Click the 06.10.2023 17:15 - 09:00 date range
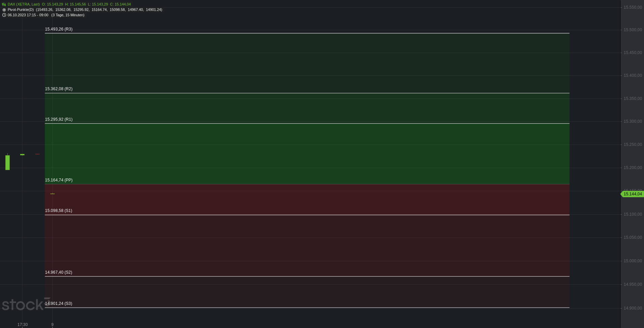Image resolution: width=644 pixels, height=328 pixels. [28, 15]
